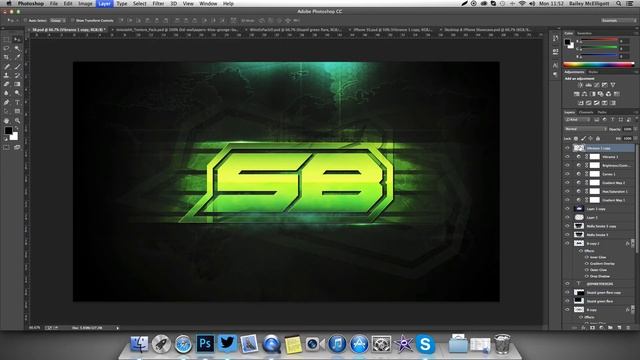
Task: Enable the Auto-Select checkbox
Action: [25, 20]
